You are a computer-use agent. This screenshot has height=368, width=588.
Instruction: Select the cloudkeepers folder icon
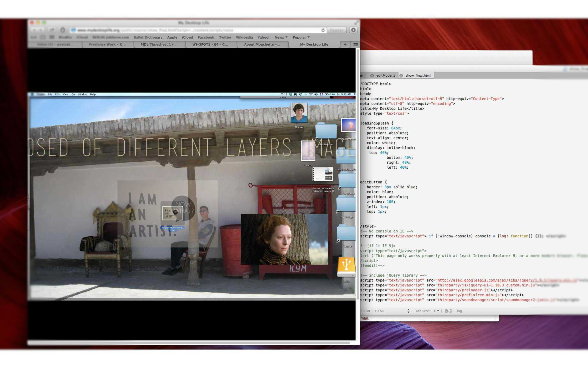click(326, 131)
